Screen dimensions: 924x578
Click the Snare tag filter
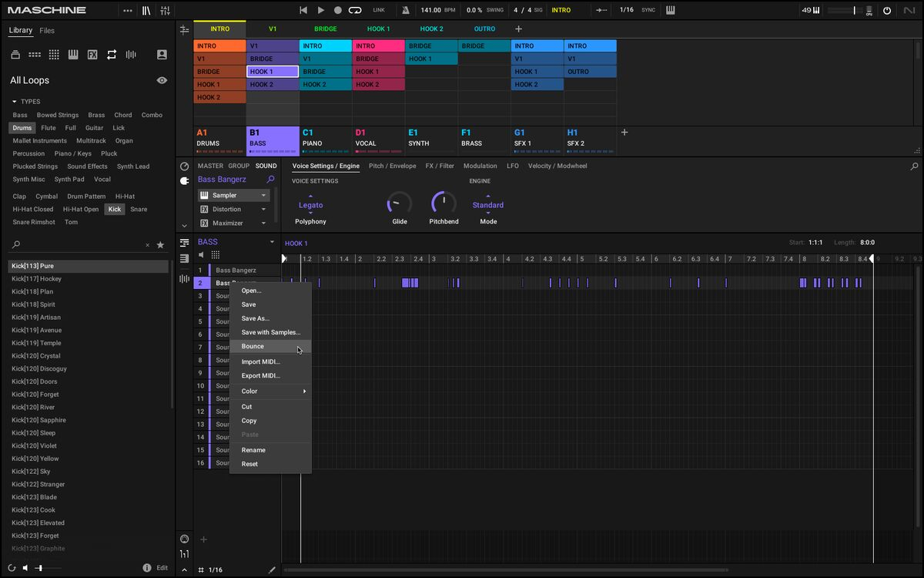pos(139,209)
